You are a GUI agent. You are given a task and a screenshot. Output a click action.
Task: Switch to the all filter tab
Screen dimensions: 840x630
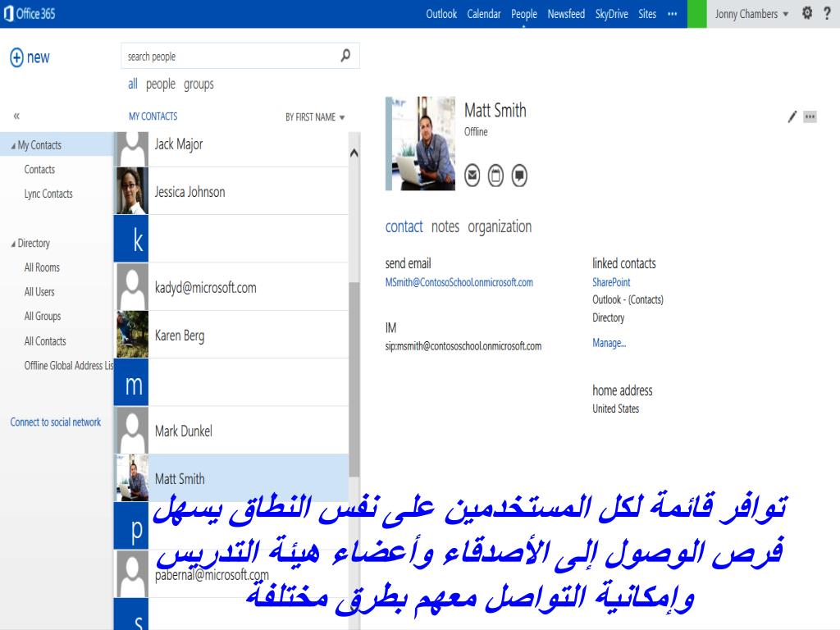132,84
